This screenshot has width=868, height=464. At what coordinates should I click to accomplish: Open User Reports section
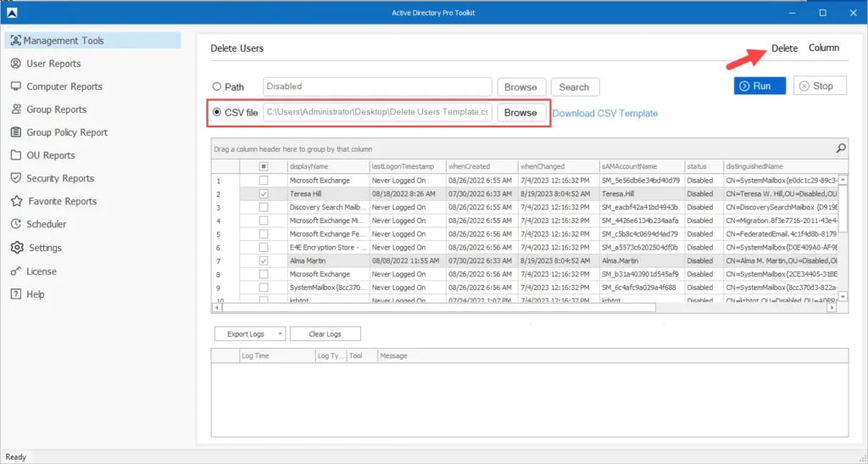[x=53, y=64]
